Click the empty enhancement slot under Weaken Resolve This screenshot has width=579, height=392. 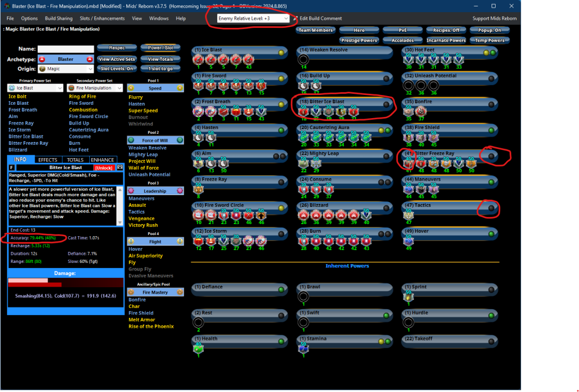click(x=303, y=59)
